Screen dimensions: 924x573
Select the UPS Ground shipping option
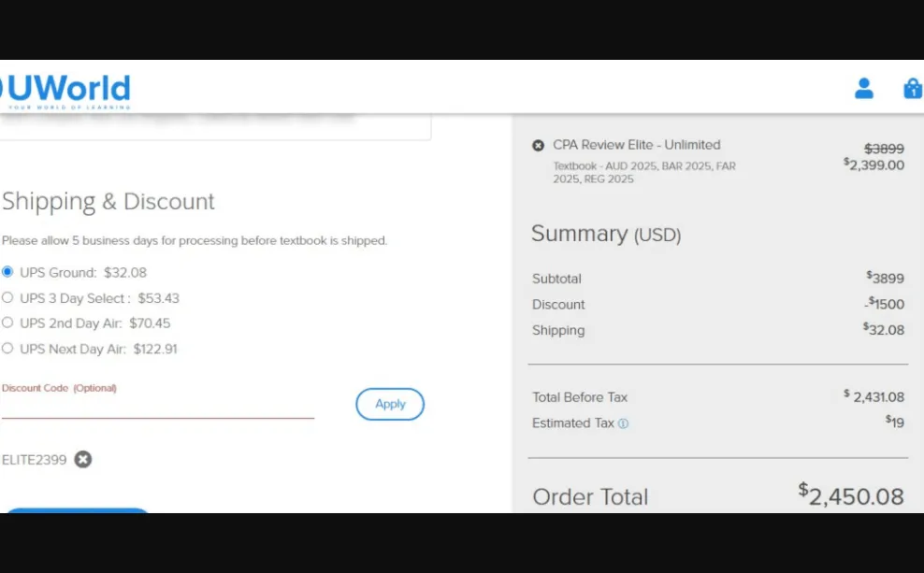point(7,272)
